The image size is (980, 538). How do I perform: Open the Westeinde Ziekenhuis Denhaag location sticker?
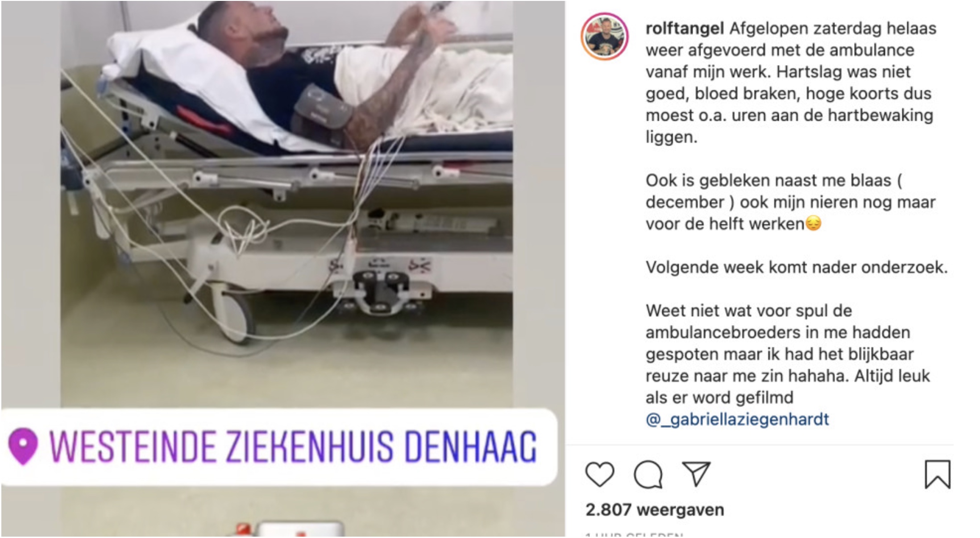point(279,447)
